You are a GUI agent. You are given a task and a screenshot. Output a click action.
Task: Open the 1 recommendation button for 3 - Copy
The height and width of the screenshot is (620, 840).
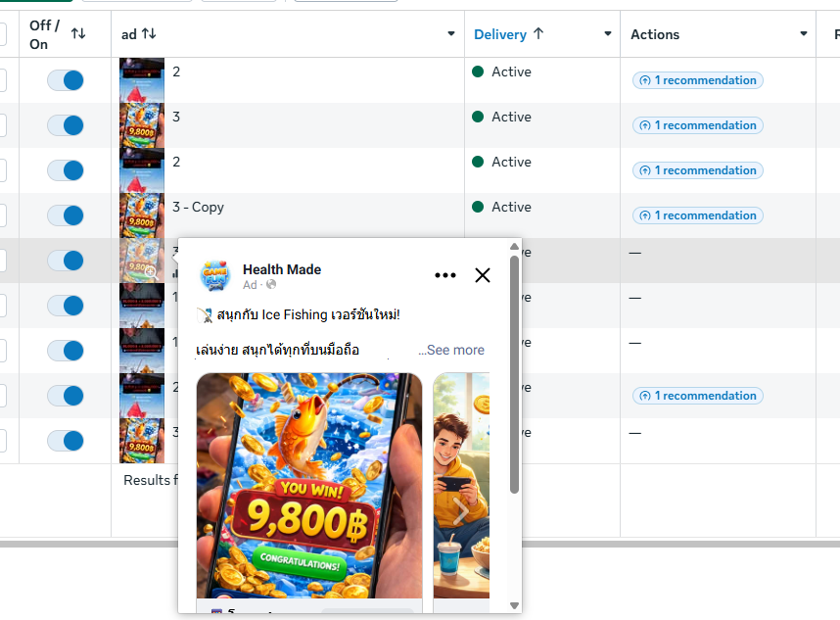tap(697, 215)
